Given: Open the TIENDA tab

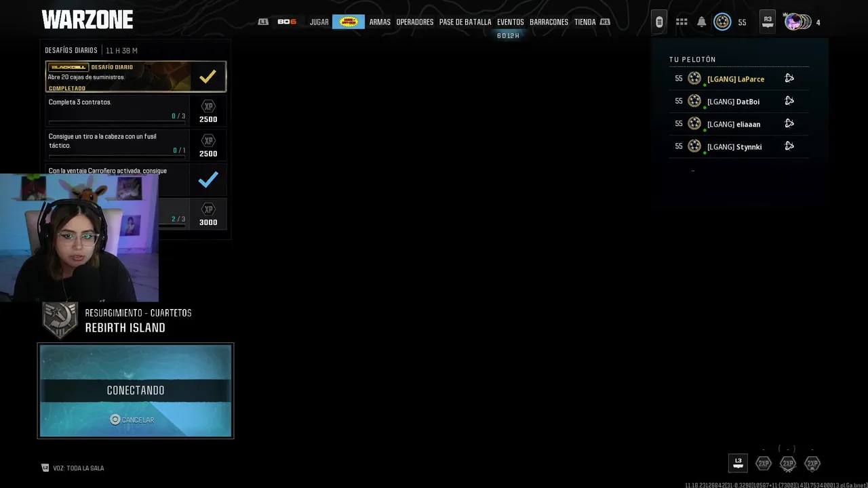Looking at the screenshot, I should click(x=585, y=22).
